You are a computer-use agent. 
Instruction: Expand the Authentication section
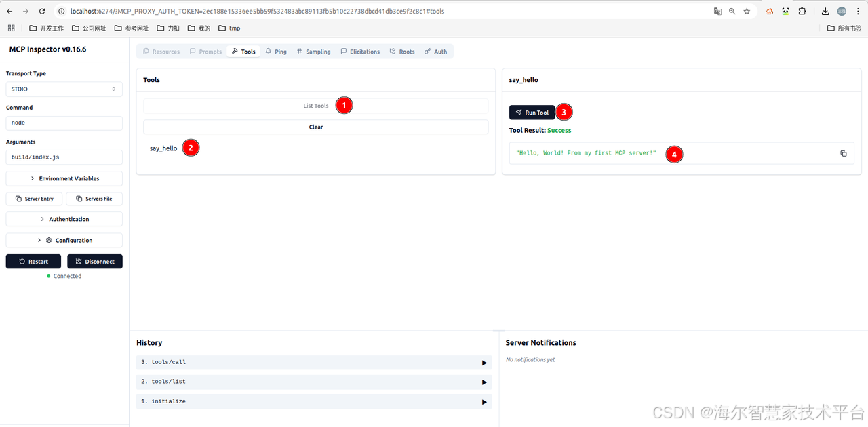pos(64,220)
